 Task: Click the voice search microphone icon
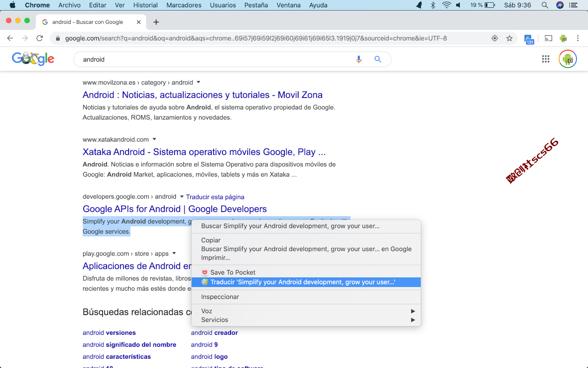coord(359,59)
